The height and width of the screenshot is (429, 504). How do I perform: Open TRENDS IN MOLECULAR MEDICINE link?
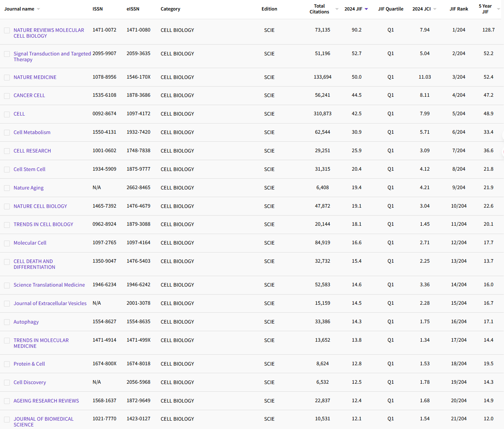(x=41, y=343)
